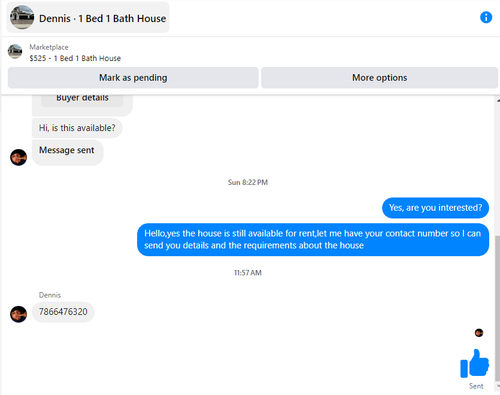Open the Marketplace listing thumbnail image
The image size is (500, 395).
point(15,51)
